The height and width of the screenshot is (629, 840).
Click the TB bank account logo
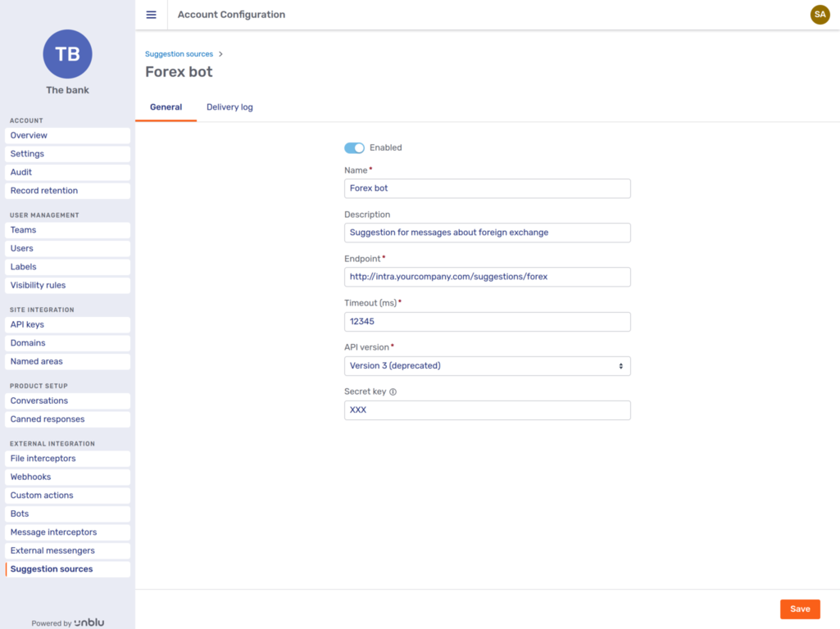click(67, 54)
